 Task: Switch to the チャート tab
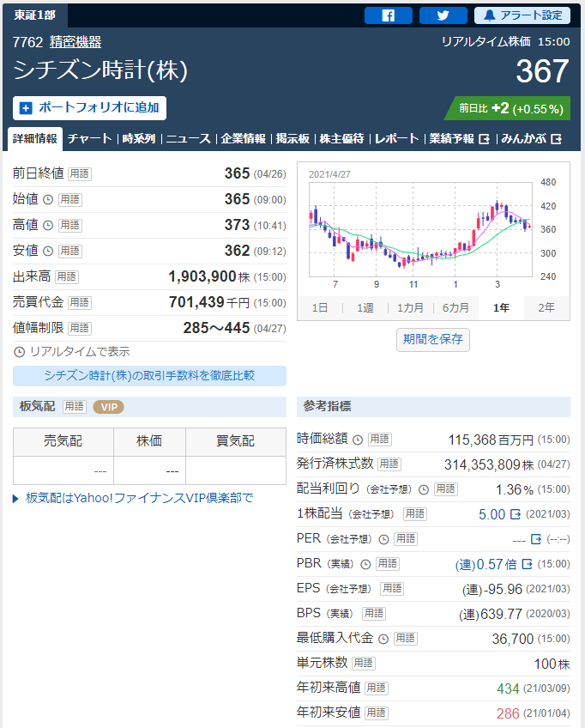(89, 139)
